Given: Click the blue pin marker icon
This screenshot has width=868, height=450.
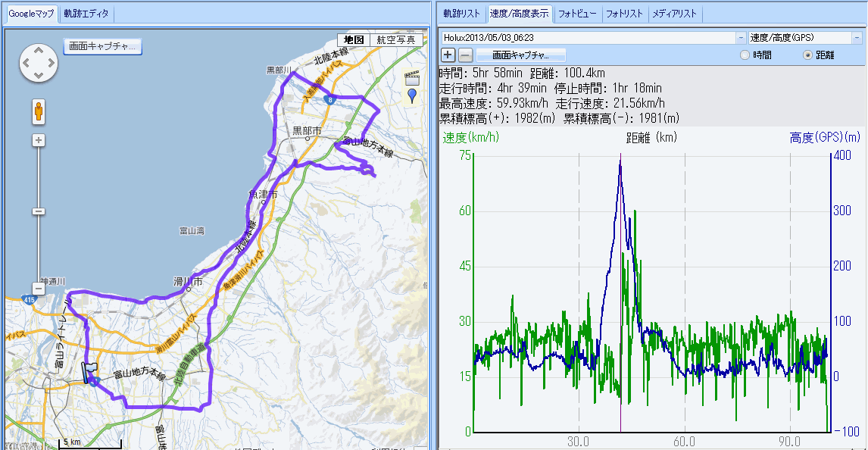Looking at the screenshot, I should [x=412, y=95].
